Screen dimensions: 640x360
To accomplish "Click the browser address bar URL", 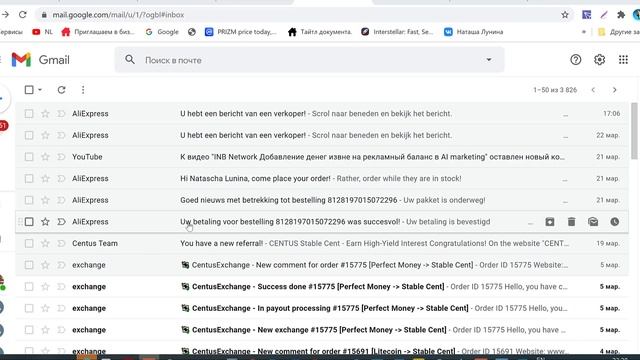I will (x=118, y=15).
